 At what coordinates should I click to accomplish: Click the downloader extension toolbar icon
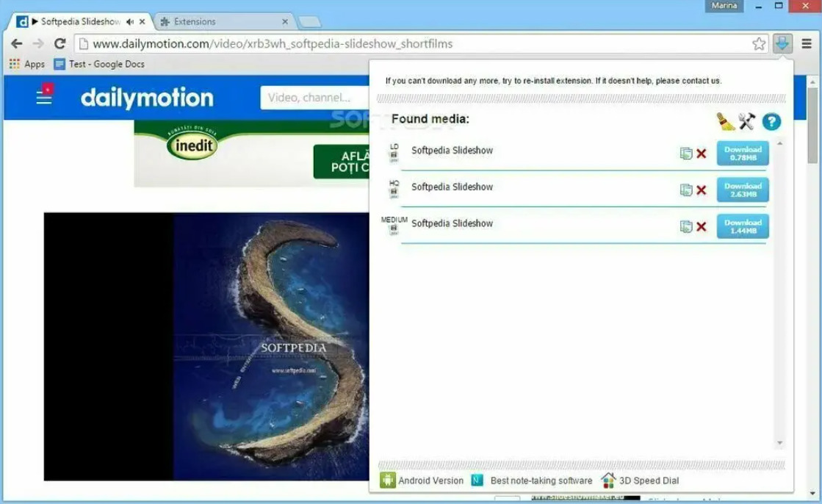[782, 43]
